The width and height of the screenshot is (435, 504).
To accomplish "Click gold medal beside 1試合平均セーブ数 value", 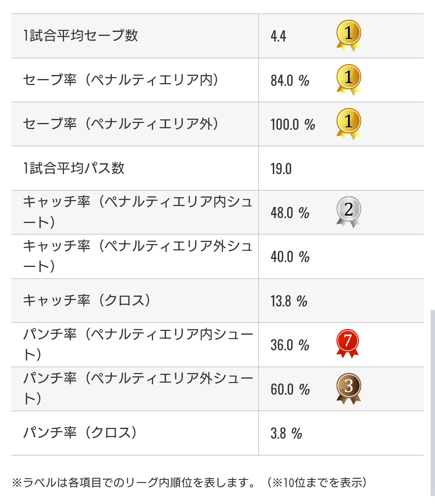I will point(348,35).
